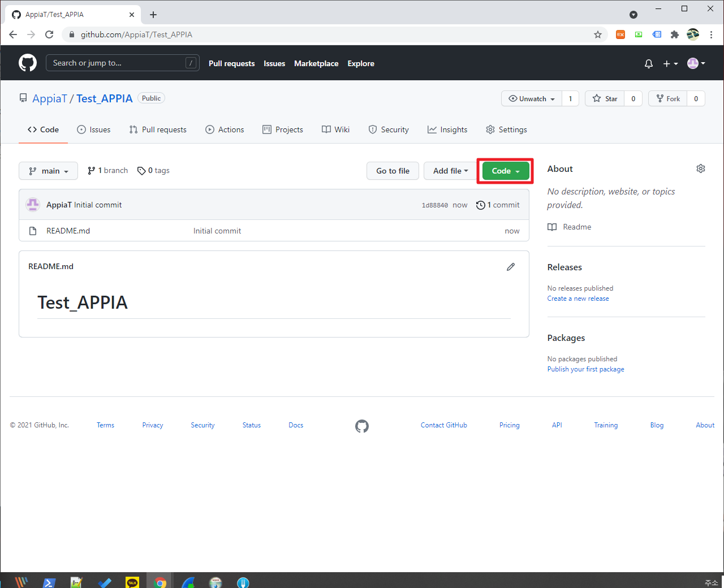
Task: Open Pull requests in top navigation
Action: click(x=231, y=63)
